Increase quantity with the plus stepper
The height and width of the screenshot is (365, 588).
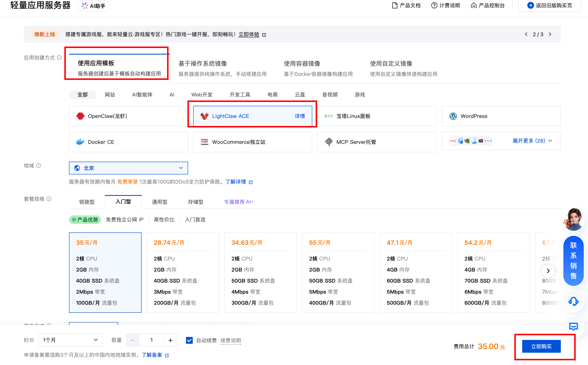170,340
